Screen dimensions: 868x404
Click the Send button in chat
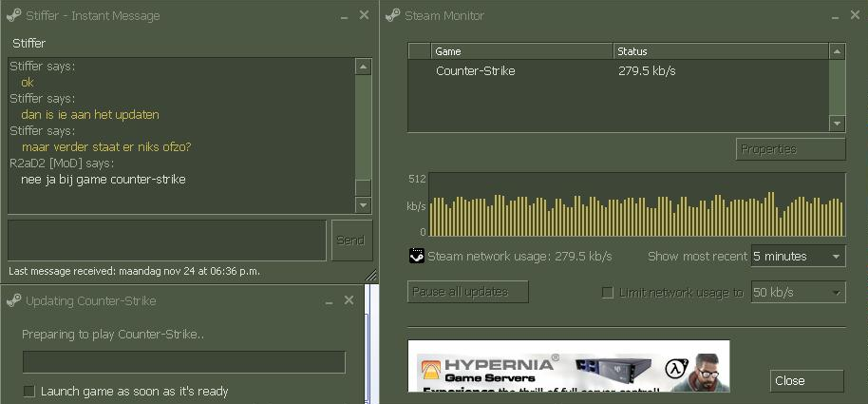click(351, 240)
